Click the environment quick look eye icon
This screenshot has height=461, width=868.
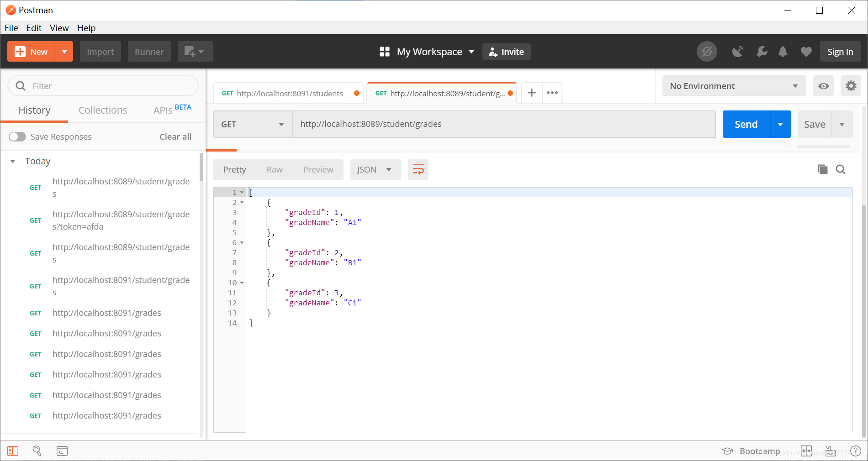coord(823,86)
